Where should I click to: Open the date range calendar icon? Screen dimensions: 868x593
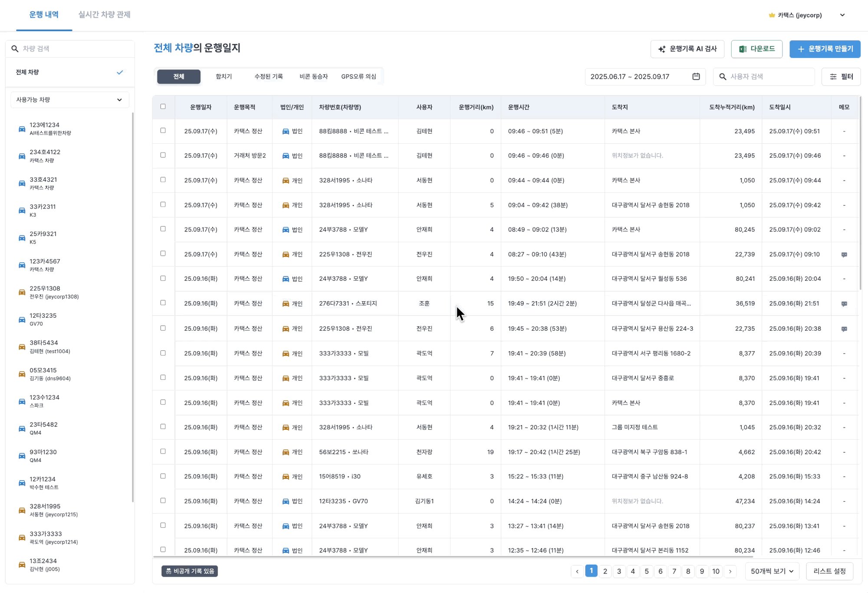[x=696, y=76]
